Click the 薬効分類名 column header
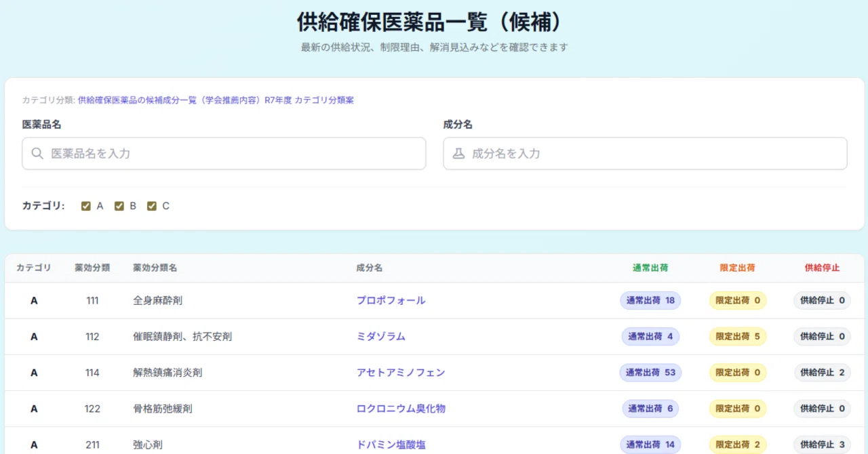This screenshot has width=868, height=454. (x=155, y=268)
